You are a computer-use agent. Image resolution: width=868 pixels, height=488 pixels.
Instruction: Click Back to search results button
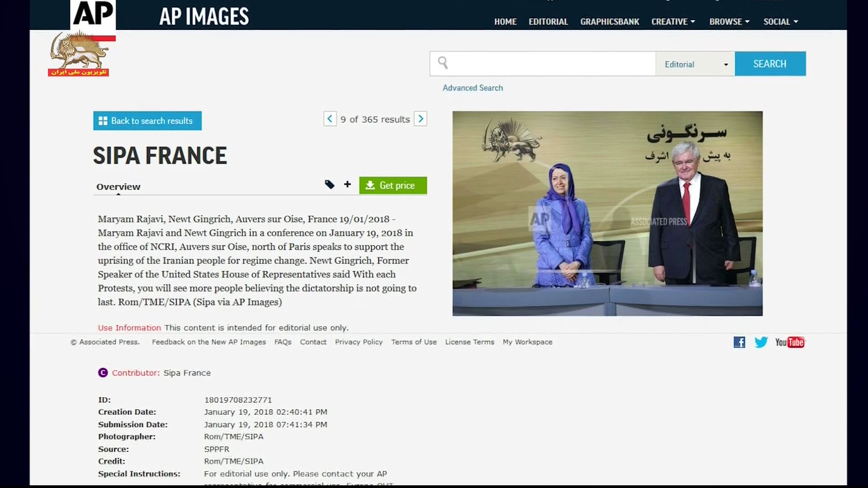click(147, 121)
